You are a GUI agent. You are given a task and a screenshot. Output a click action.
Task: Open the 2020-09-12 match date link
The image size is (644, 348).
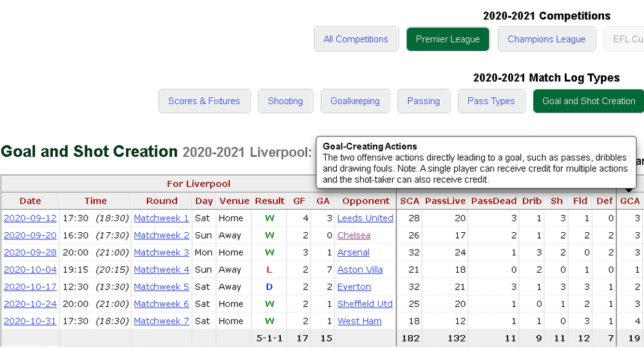click(x=30, y=218)
